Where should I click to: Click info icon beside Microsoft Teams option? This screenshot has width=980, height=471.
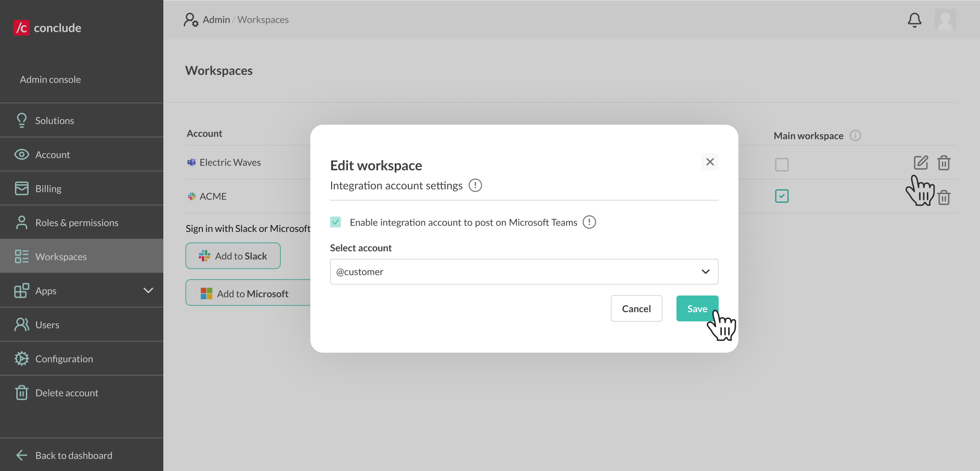click(589, 222)
